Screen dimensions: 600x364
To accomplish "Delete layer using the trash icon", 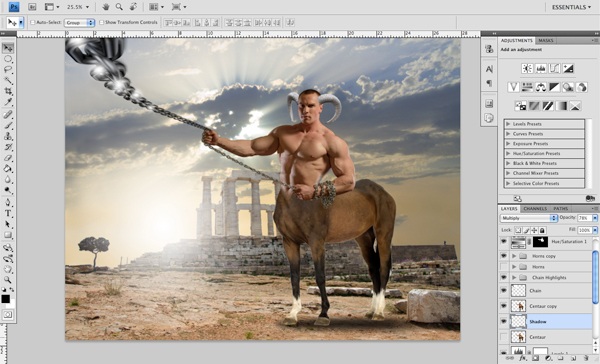I will point(586,358).
